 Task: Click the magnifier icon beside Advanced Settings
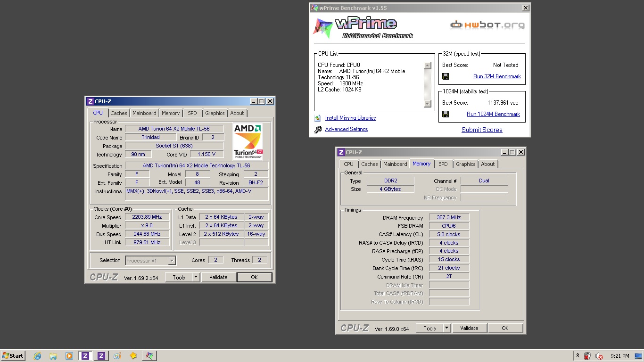pyautogui.click(x=318, y=129)
